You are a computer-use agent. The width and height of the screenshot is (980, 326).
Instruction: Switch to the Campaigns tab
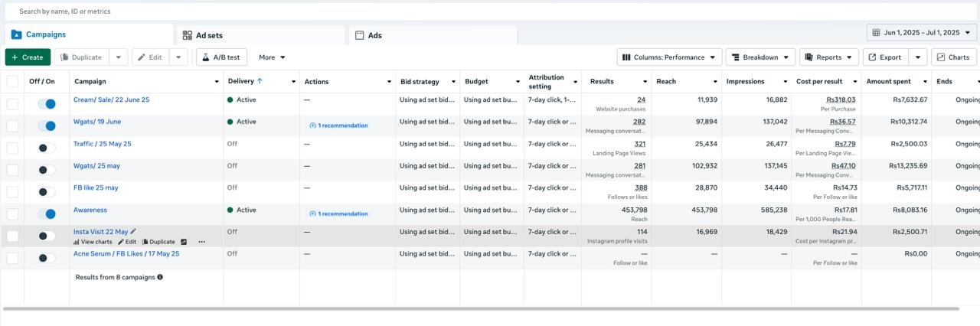[89, 34]
